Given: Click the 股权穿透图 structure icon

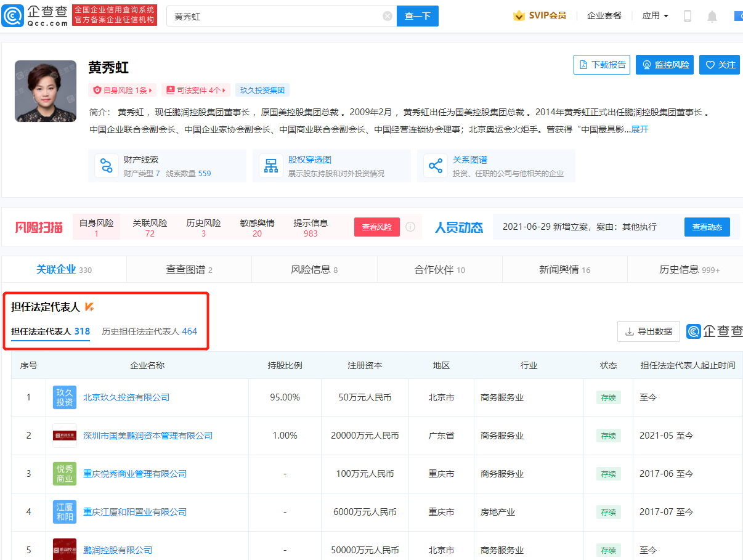Looking at the screenshot, I should pyautogui.click(x=271, y=166).
